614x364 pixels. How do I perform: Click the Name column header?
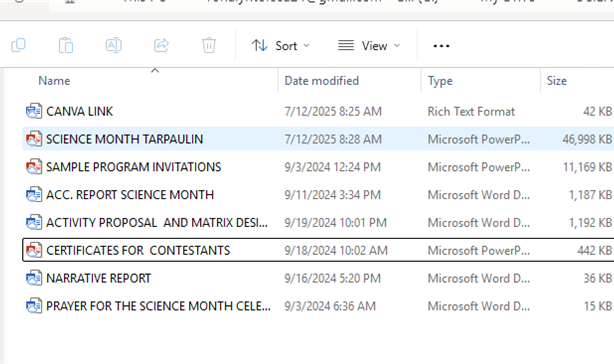[54, 81]
